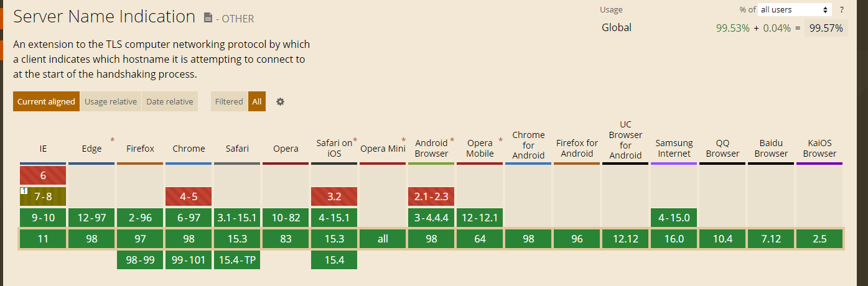Switch to Usage relative view

[111, 101]
